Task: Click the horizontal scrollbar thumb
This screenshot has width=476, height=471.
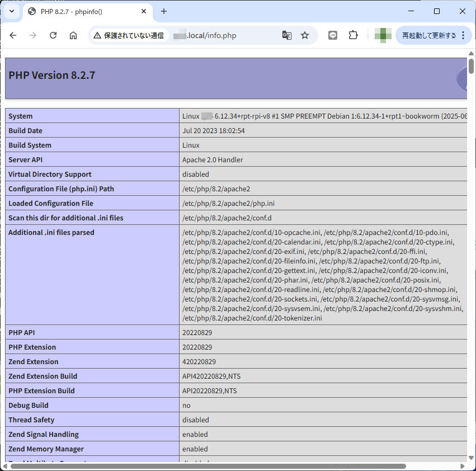Action: click(208, 466)
